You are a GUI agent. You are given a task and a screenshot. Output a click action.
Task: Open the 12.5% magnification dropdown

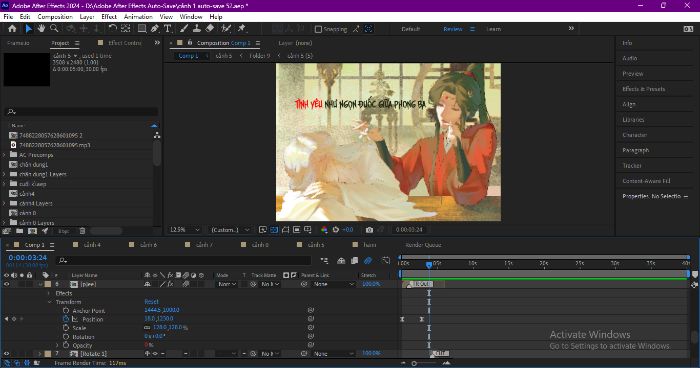click(184, 230)
